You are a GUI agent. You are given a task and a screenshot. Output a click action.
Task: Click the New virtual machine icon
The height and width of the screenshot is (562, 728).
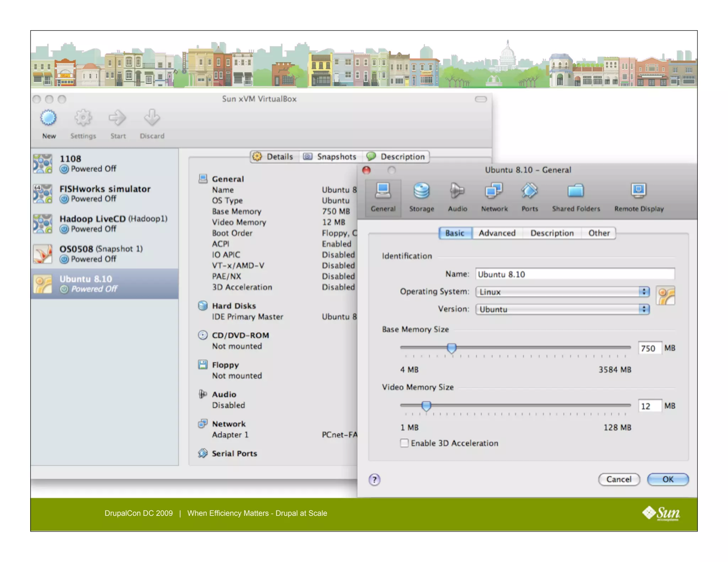coord(48,119)
